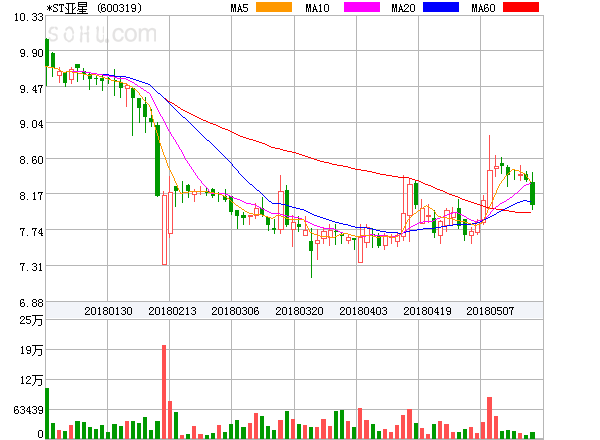
Task: Click the red MA60 legend swatch
Action: pyautogui.click(x=521, y=7)
